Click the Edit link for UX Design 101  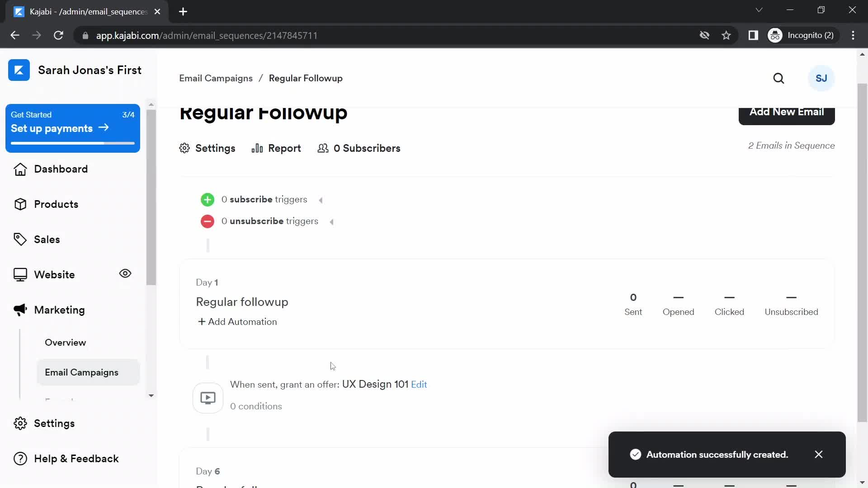[x=419, y=385]
